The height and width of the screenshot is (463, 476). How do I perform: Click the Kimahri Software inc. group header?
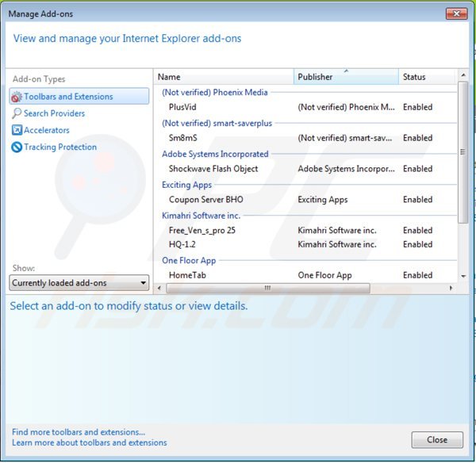tap(201, 216)
